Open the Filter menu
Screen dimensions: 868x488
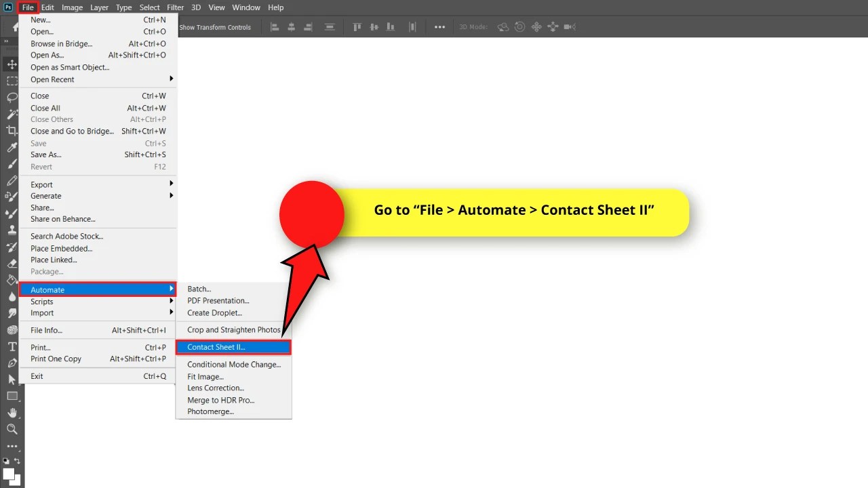(175, 7)
